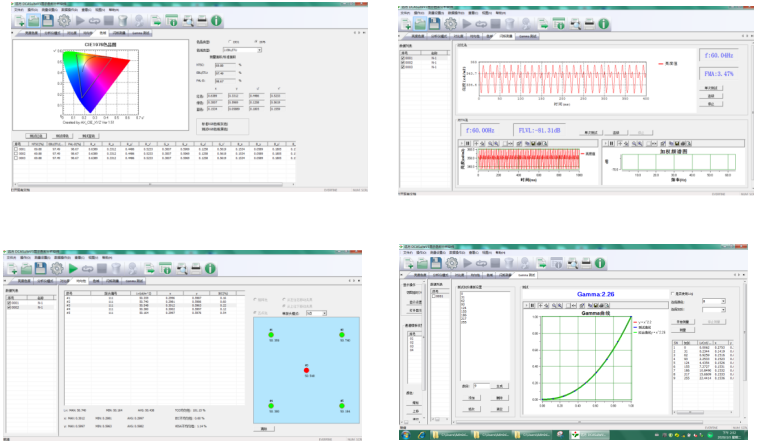The width and height of the screenshot is (760, 447).
Task: Click the printer icon in Gamma window toolbar
Action: coord(586,263)
